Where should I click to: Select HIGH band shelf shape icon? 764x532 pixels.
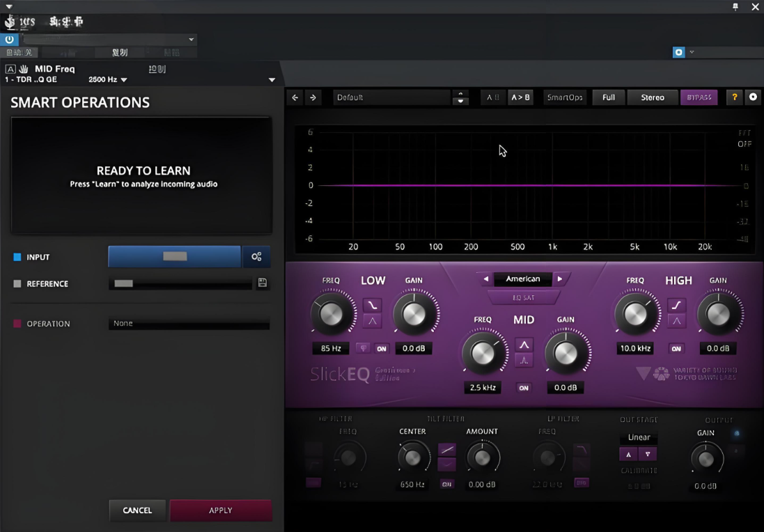676,306
